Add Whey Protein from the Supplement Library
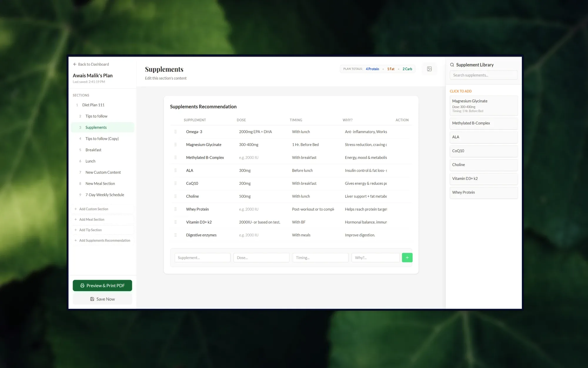The image size is (588, 368). pos(484,193)
